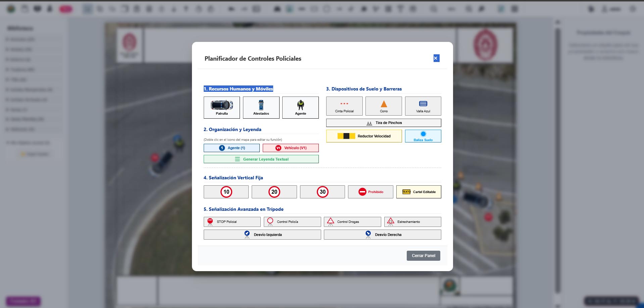
Task: Click Generar Leyenda Textual
Action: coord(261,159)
